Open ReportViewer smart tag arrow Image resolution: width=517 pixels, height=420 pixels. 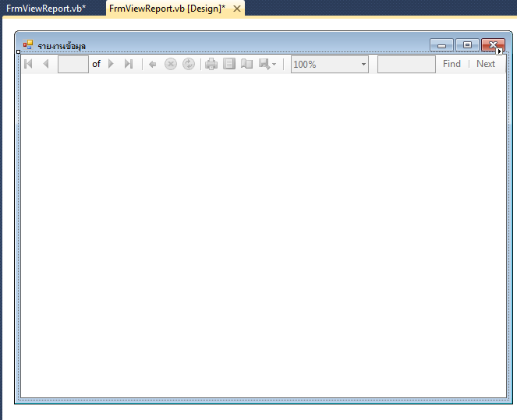(x=499, y=51)
